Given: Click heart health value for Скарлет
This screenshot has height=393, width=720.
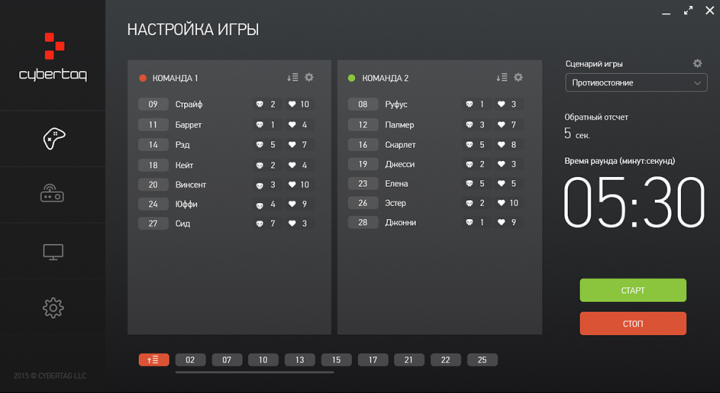Looking at the screenshot, I should coord(508,145).
